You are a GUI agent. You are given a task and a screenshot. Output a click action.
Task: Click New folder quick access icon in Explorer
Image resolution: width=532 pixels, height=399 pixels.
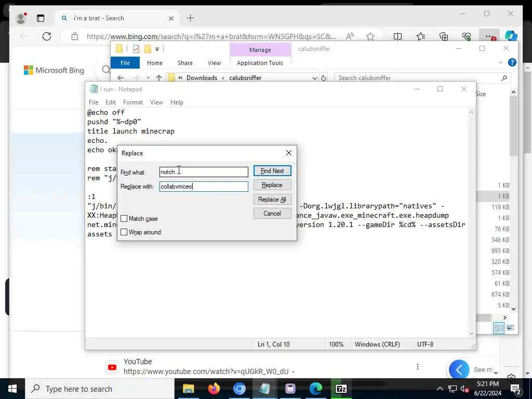[x=147, y=49]
